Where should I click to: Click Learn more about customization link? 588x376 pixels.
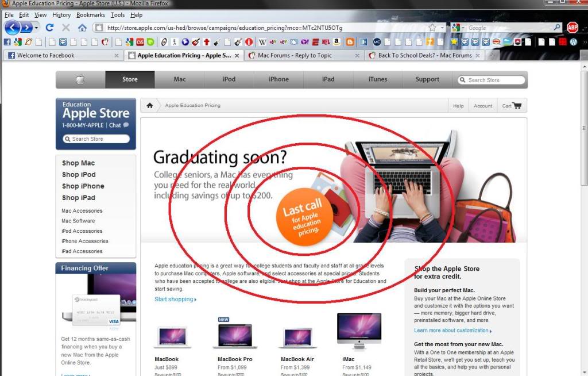click(452, 331)
